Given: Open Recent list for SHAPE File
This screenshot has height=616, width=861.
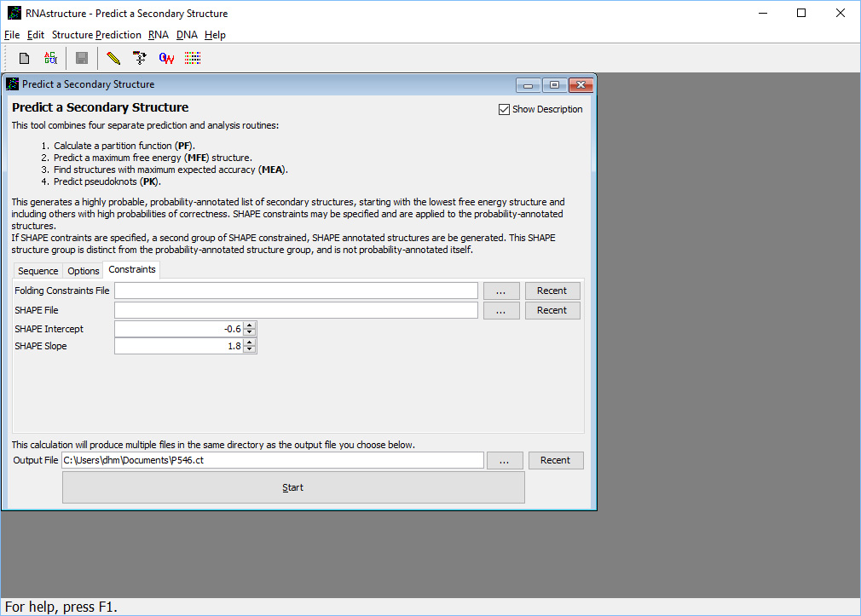Looking at the screenshot, I should pyautogui.click(x=552, y=310).
